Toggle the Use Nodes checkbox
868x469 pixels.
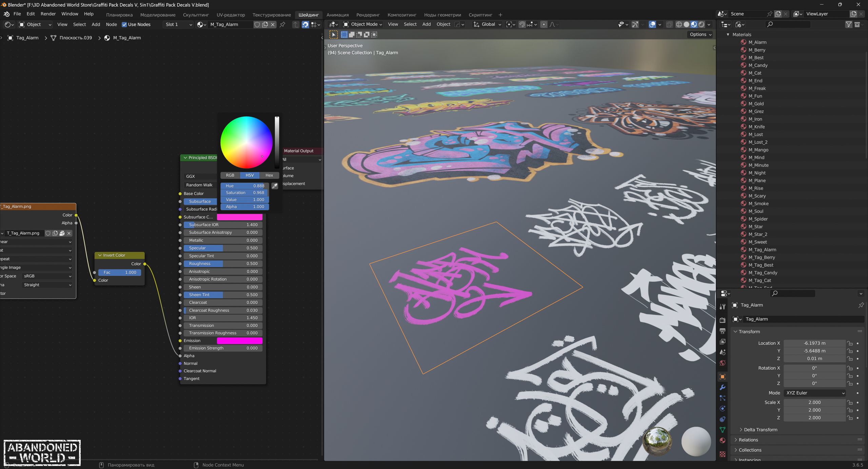(124, 24)
